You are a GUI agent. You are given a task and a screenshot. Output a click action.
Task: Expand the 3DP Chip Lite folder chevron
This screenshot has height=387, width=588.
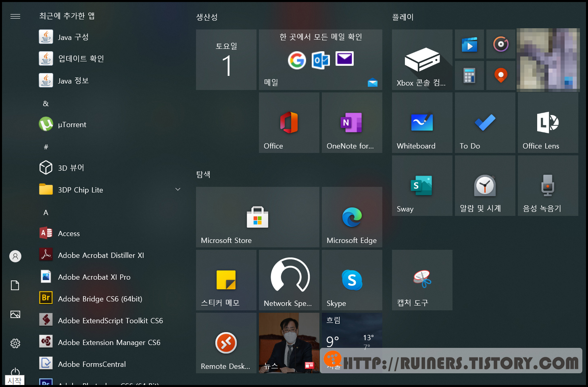pos(178,190)
